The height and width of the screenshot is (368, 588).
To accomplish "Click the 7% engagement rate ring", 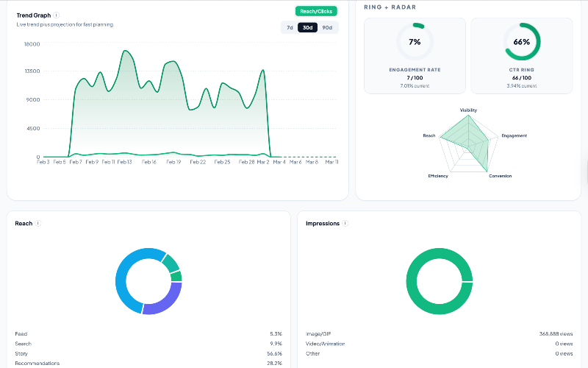I will (x=415, y=42).
